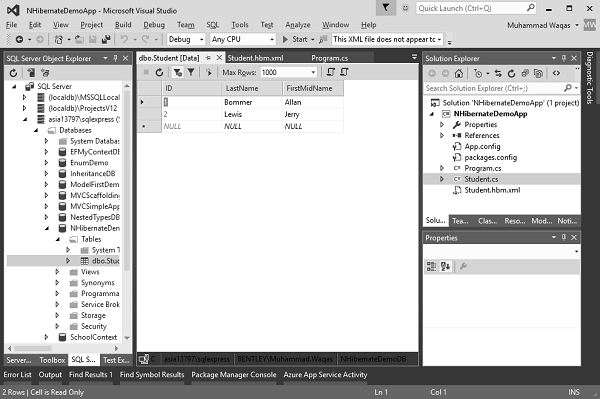The width and height of the screenshot is (600, 399).
Task: Click the Muhammad Waqas account name
Action: coord(538,25)
